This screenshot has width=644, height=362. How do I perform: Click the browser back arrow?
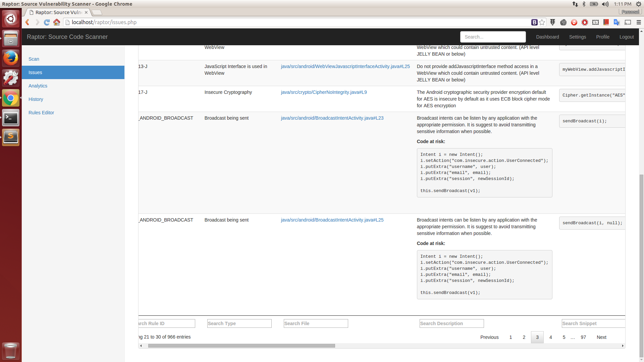tap(28, 22)
